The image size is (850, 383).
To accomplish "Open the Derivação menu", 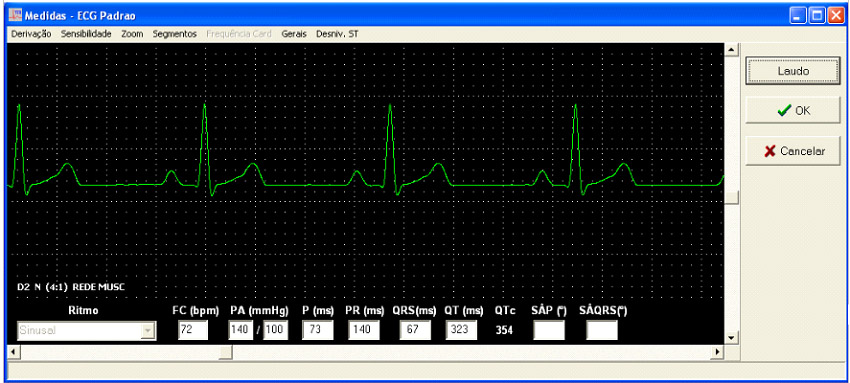I will coord(31,34).
